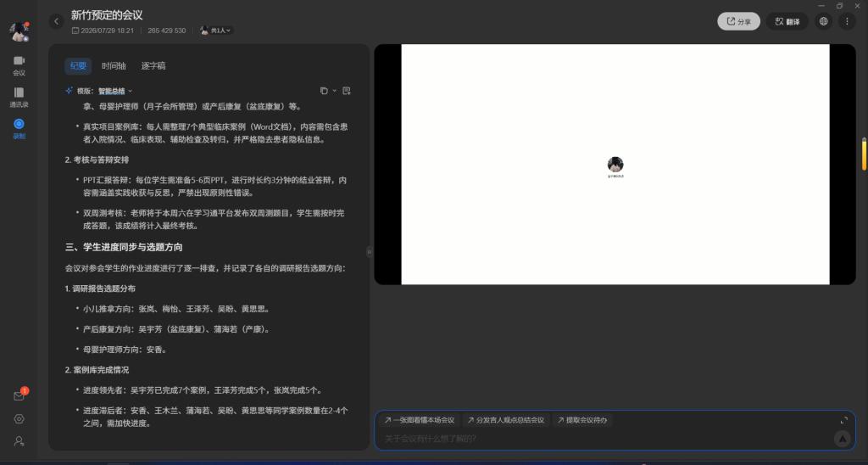The height and width of the screenshot is (465, 868).
Task: Open the user profile icon at sidebar bottom
Action: tap(19, 441)
